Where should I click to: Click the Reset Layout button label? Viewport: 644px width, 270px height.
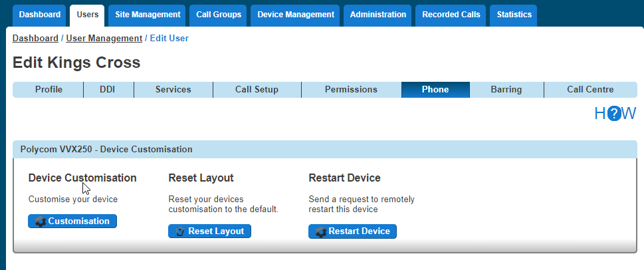click(216, 231)
